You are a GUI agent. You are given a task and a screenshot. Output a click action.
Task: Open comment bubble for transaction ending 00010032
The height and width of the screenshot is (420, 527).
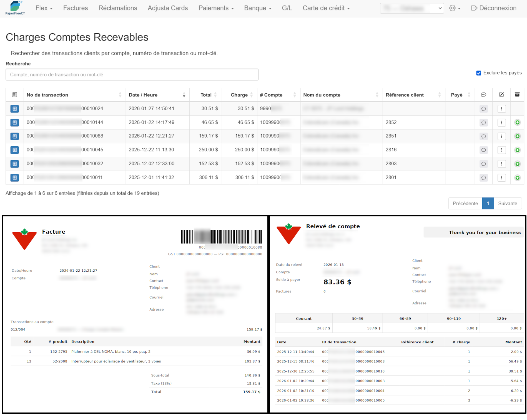coord(483,164)
